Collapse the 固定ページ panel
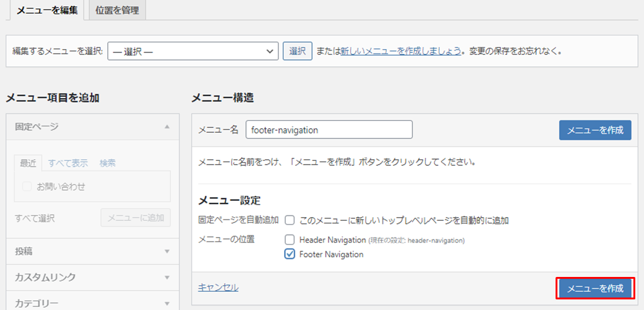Screen dimensions: 644x310 93,127
